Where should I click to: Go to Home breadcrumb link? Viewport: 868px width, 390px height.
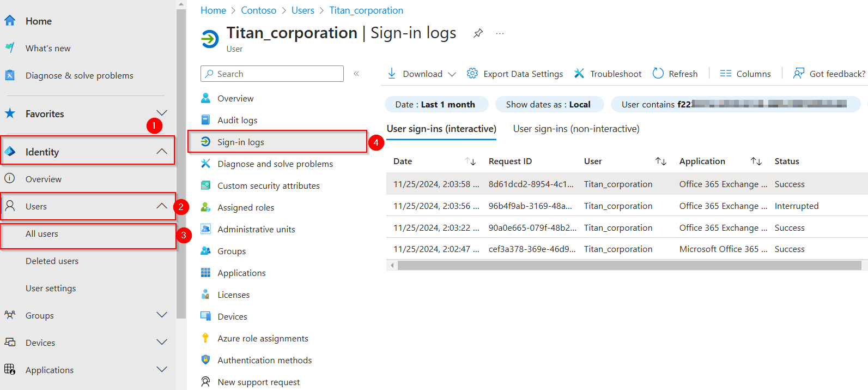213,10
